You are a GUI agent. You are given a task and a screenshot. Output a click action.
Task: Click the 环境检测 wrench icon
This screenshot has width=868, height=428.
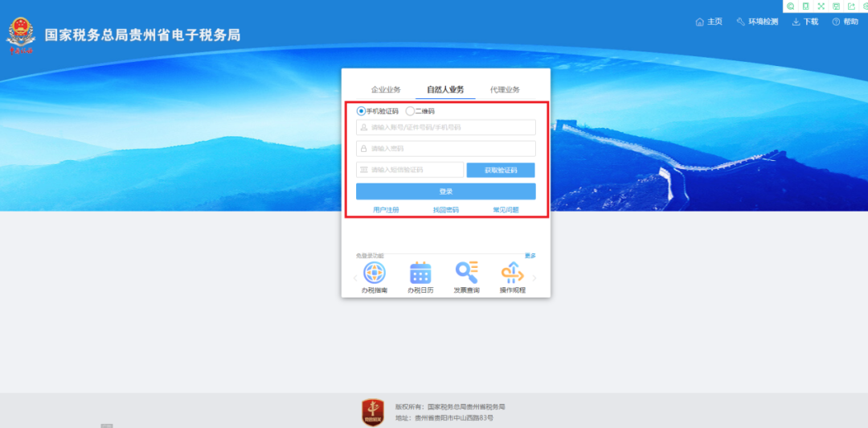(741, 23)
